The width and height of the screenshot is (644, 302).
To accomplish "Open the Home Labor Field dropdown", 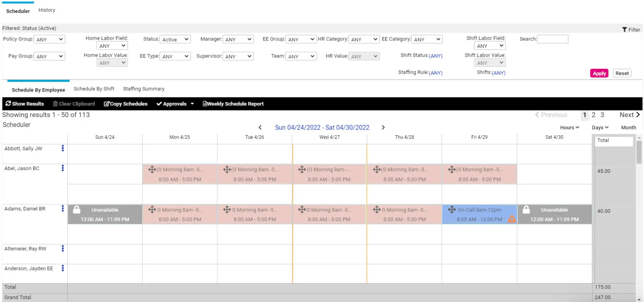I will point(112,46).
